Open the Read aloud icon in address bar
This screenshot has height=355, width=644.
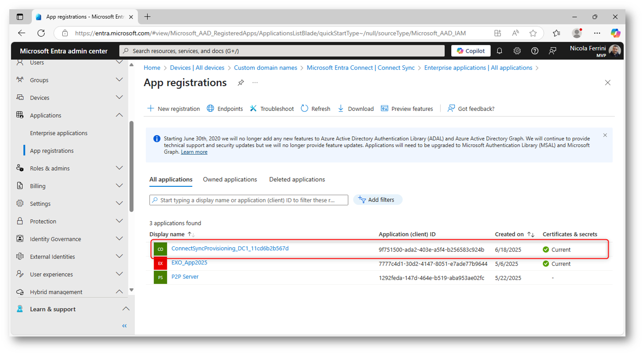click(x=515, y=33)
